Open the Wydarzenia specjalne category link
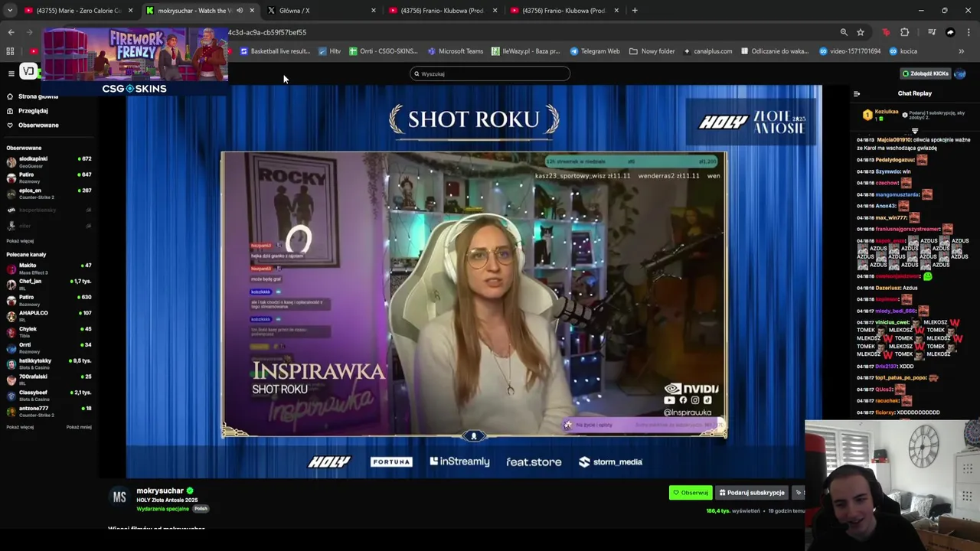The image size is (980, 551). (163, 509)
